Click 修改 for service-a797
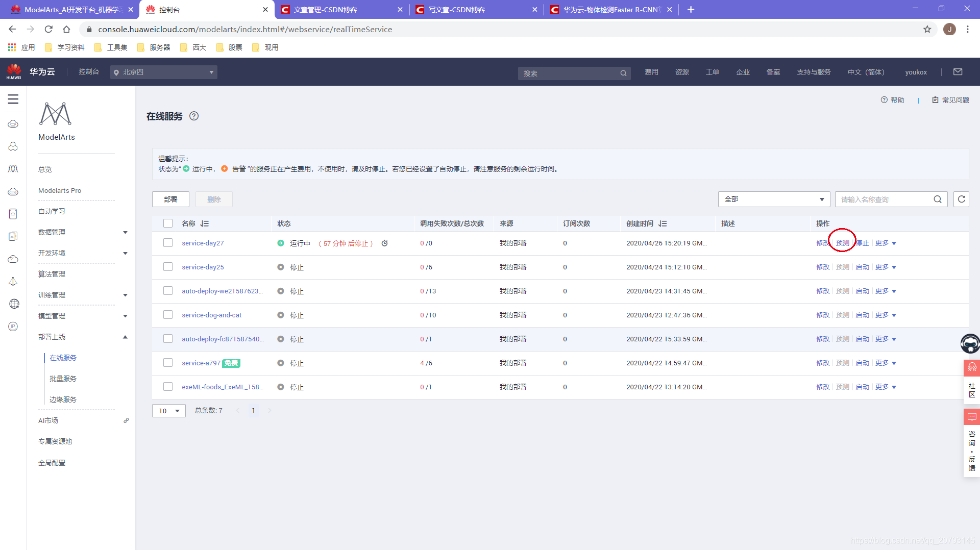This screenshot has width=980, height=550. tap(823, 363)
